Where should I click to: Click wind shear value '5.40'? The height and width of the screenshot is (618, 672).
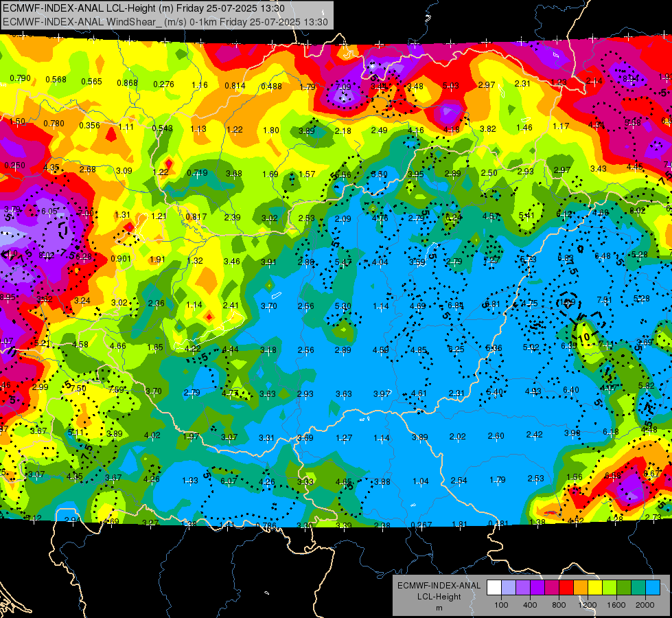coord(495,392)
